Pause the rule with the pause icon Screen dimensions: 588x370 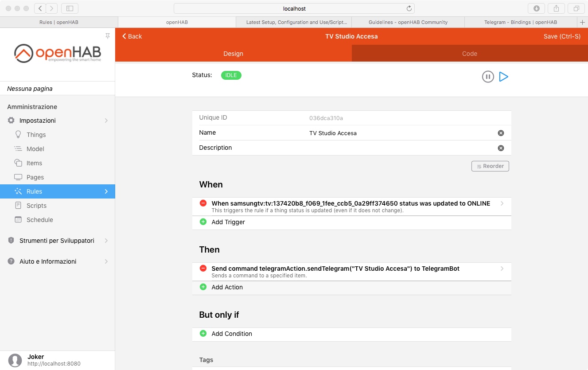point(488,77)
